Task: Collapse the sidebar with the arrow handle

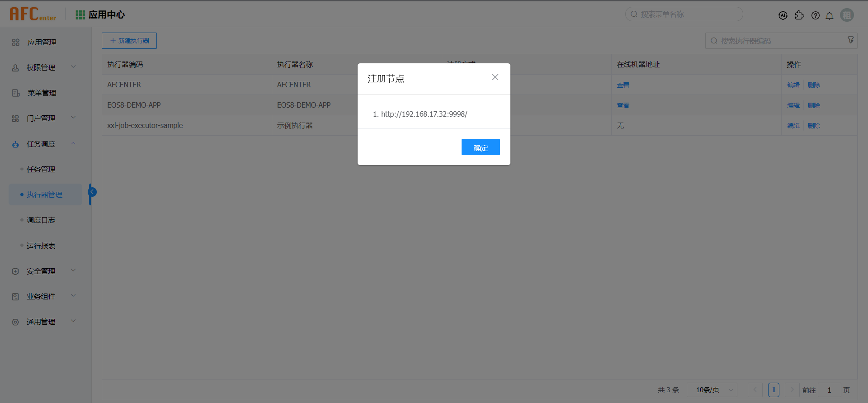Action: (92, 192)
